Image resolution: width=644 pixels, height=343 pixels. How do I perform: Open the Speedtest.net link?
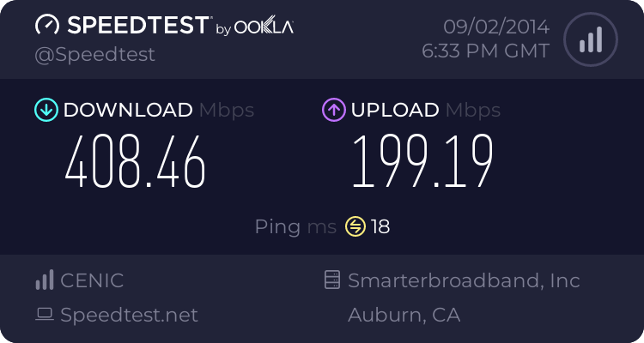click(129, 315)
